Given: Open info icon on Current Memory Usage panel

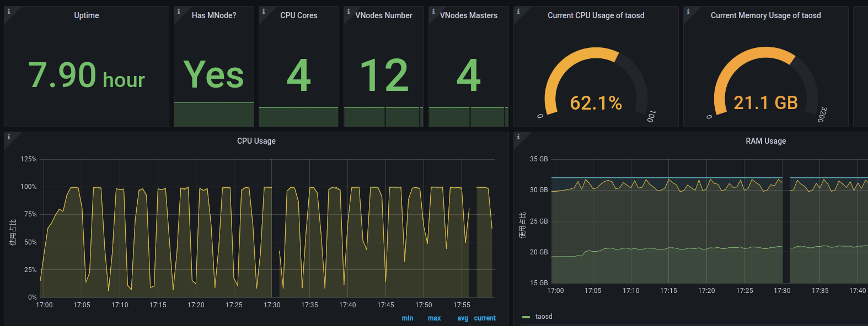Looking at the screenshot, I should 688,11.
